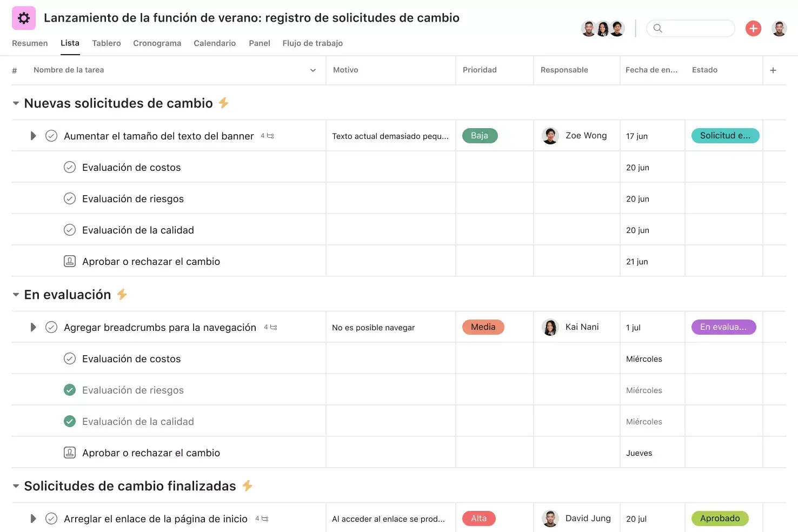Click David Jung's avatar
Viewport: 798px width, 532px height.
550,518
